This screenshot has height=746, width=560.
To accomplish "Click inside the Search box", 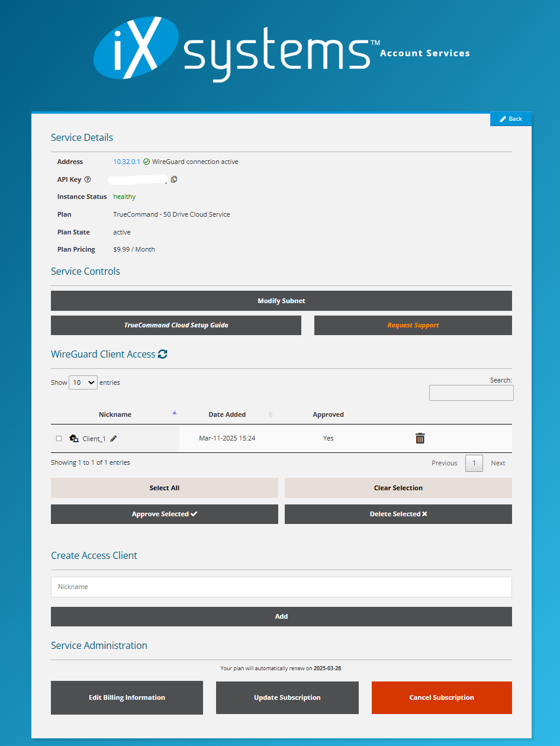I will click(x=471, y=393).
